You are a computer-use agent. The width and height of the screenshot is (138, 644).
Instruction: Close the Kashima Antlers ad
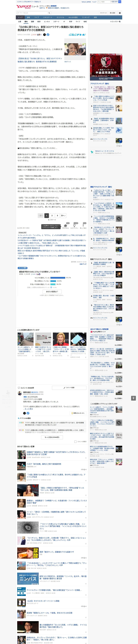point(121,55)
